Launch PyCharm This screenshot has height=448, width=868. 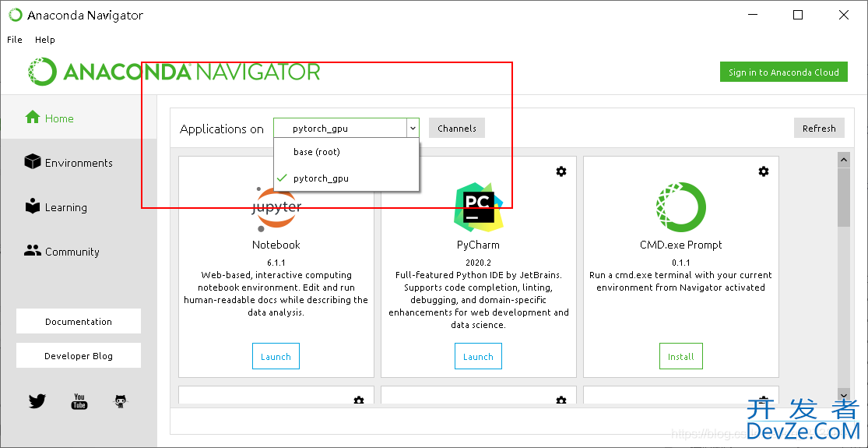(x=478, y=357)
